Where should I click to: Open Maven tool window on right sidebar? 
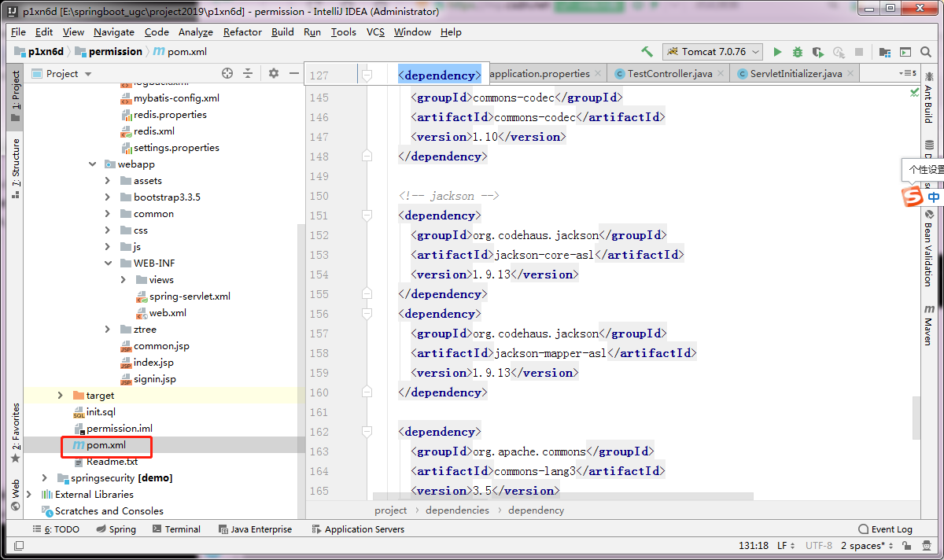pyautogui.click(x=929, y=325)
